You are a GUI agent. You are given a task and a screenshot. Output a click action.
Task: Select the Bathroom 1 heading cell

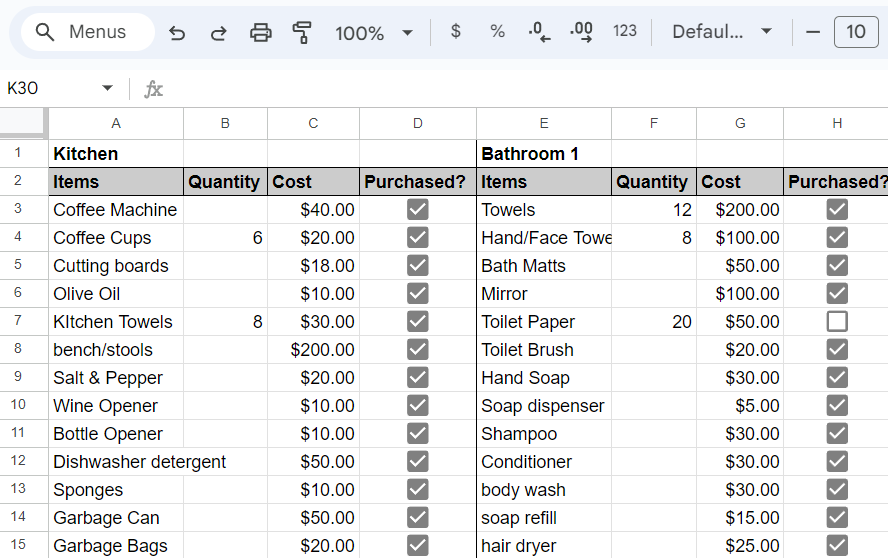[544, 154]
